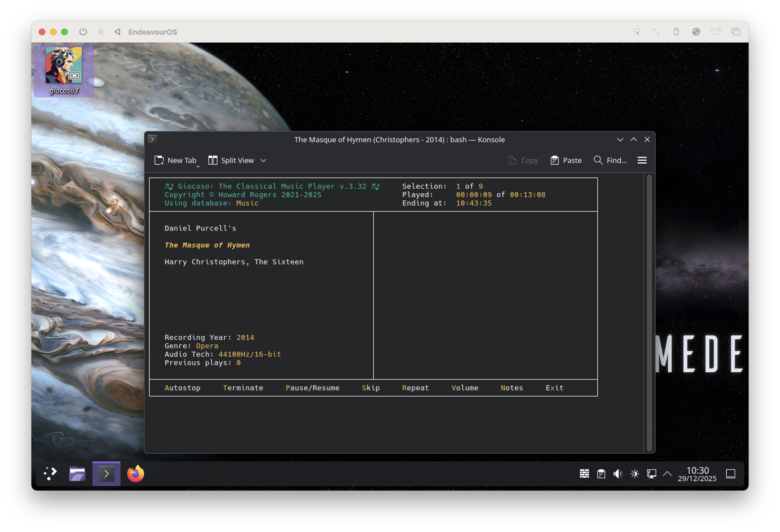Open Firefox from the taskbar
Image resolution: width=780 pixels, height=532 pixels.
135,474
